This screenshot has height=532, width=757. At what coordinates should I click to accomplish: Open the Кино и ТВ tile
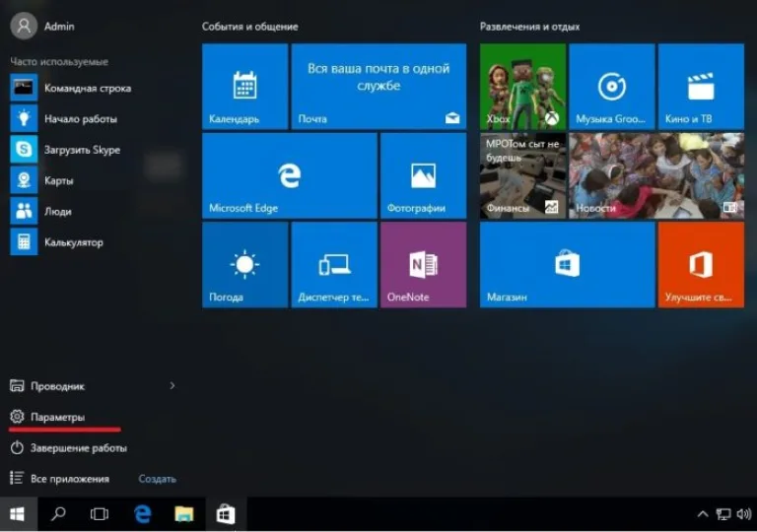(x=701, y=87)
